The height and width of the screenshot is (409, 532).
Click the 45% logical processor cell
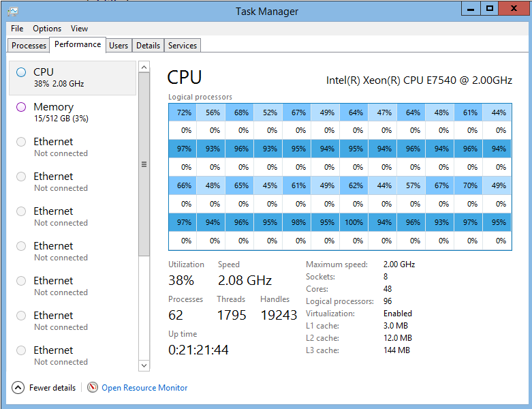coord(268,185)
